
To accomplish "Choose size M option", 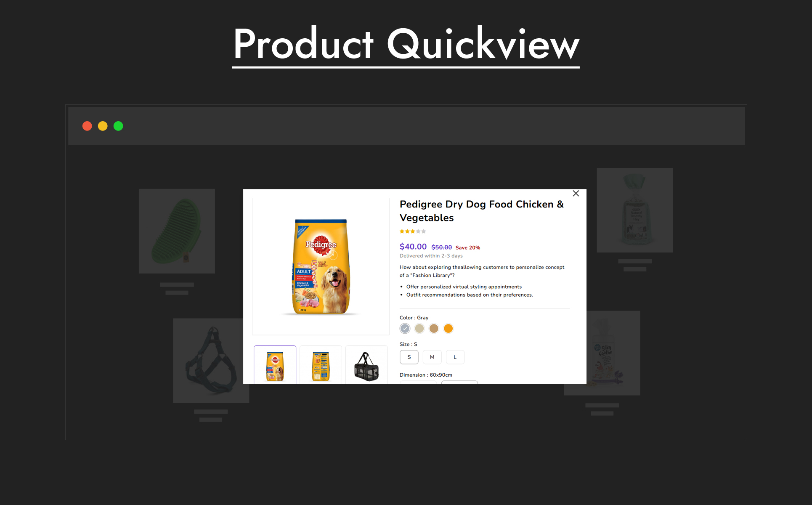I will tap(432, 357).
